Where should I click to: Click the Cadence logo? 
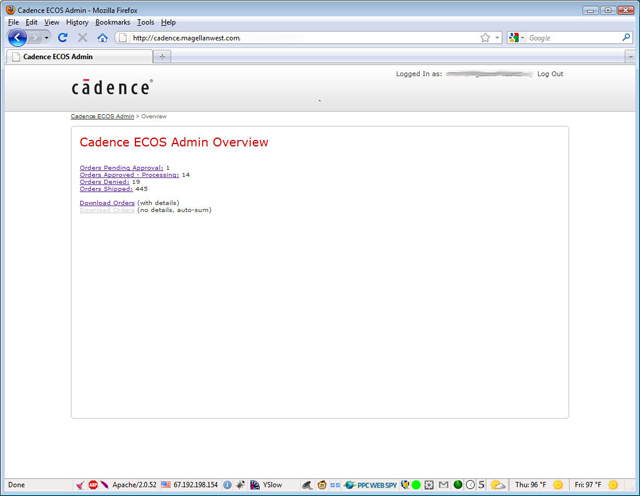pyautogui.click(x=112, y=87)
